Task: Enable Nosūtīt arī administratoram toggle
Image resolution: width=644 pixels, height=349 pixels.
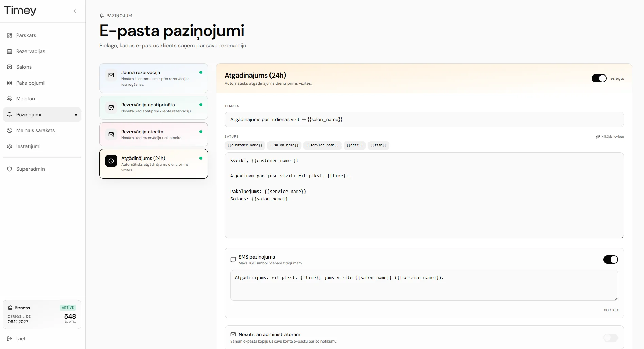Action: (610, 338)
